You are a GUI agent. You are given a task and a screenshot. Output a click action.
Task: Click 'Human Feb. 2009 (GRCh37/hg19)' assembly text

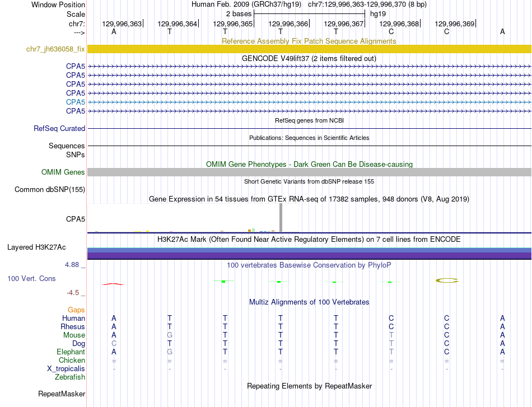click(246, 4)
